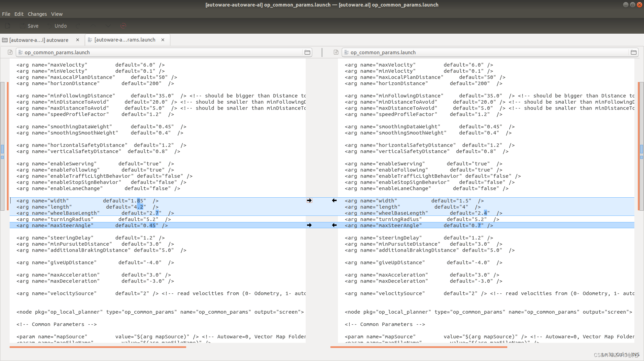Click the red Stop toolbar icon
Viewport: 644px width, 361px height.
pos(123,26)
